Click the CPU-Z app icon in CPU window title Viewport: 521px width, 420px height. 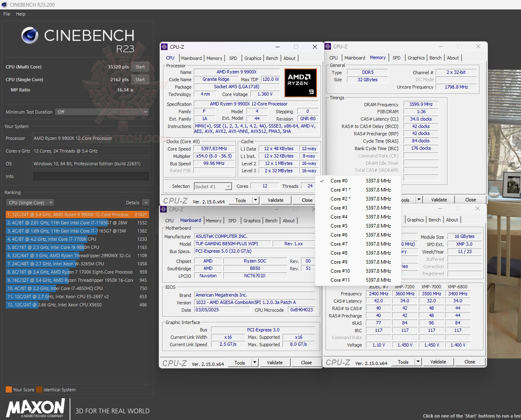point(164,47)
